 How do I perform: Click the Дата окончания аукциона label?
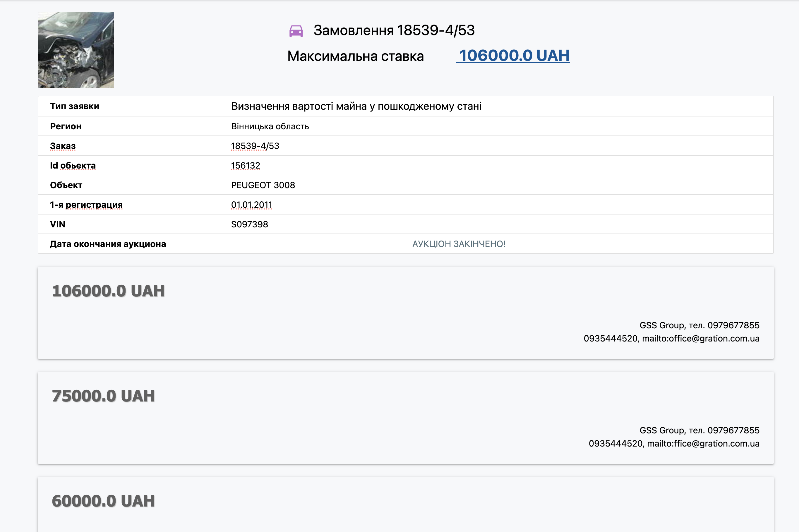108,244
